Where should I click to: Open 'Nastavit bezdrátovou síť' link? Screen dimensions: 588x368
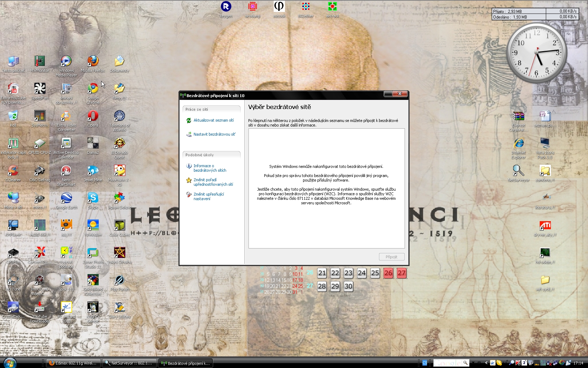214,134
